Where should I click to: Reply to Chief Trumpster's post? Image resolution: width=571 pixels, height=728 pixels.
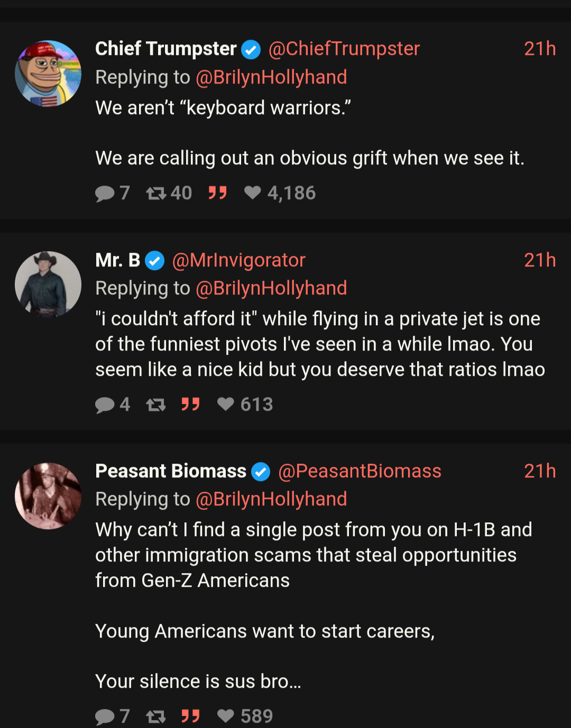click(105, 193)
